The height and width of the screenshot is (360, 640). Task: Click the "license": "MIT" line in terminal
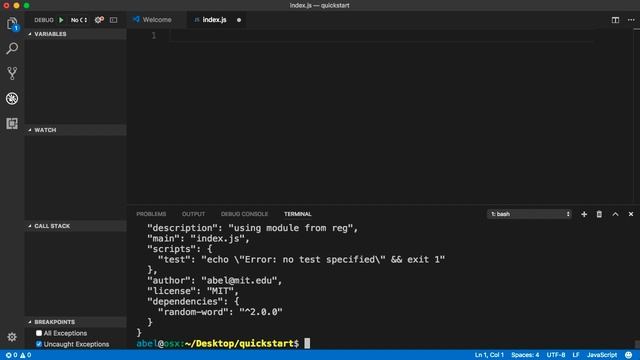coord(193,291)
